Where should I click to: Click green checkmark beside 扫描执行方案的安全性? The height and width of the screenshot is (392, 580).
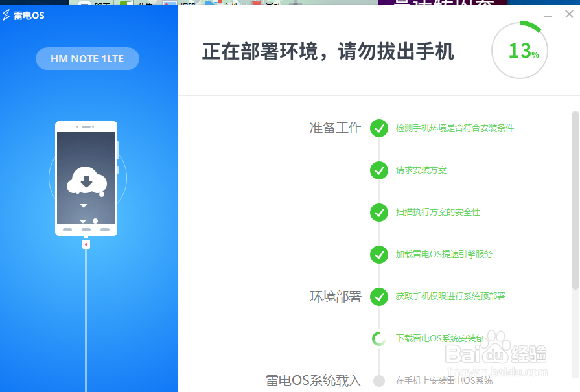(379, 213)
